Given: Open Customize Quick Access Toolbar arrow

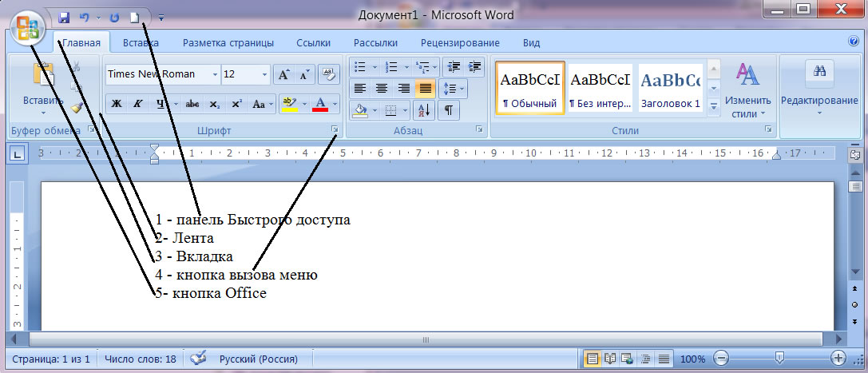Looking at the screenshot, I should click(161, 18).
